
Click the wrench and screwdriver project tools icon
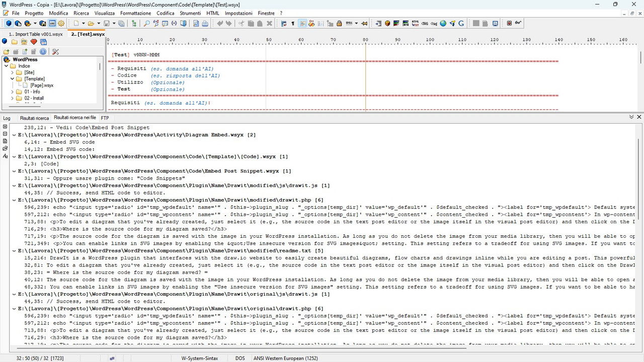coord(55,51)
